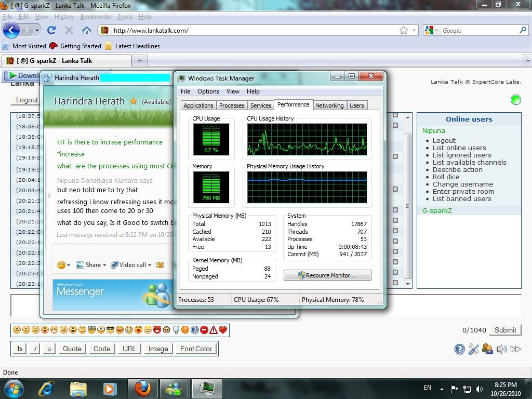Switch to the Networking tab
The height and width of the screenshot is (399, 532).
[x=329, y=105]
